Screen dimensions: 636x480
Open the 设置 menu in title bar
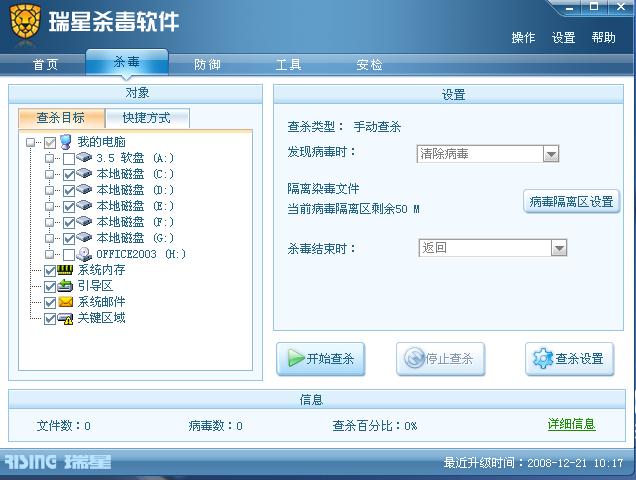[x=563, y=38]
